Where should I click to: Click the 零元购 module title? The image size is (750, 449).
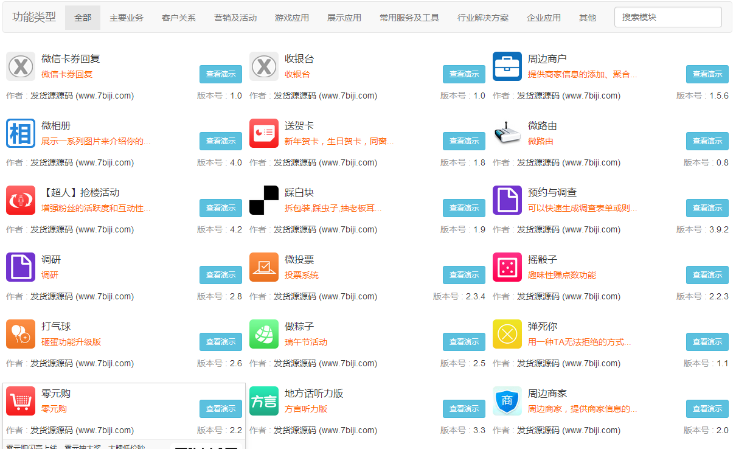click(56, 394)
